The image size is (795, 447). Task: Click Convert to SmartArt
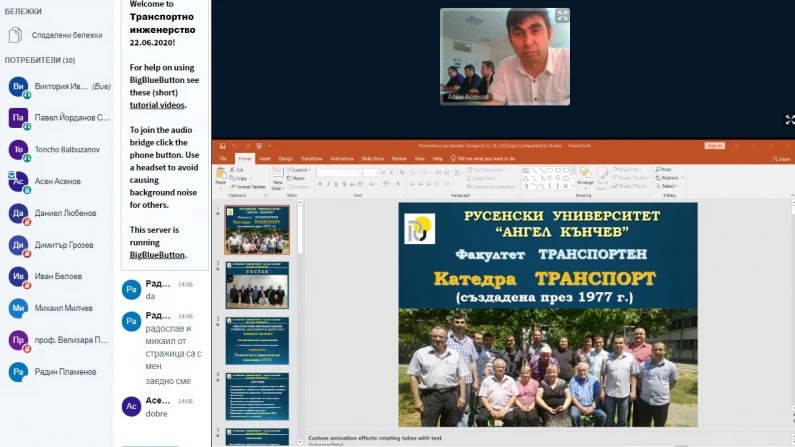pyautogui.click(x=491, y=187)
